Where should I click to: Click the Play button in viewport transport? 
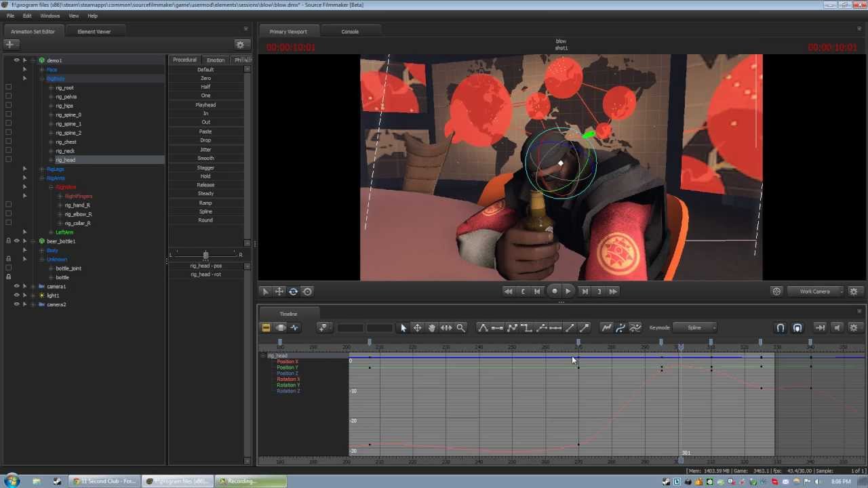[568, 291]
